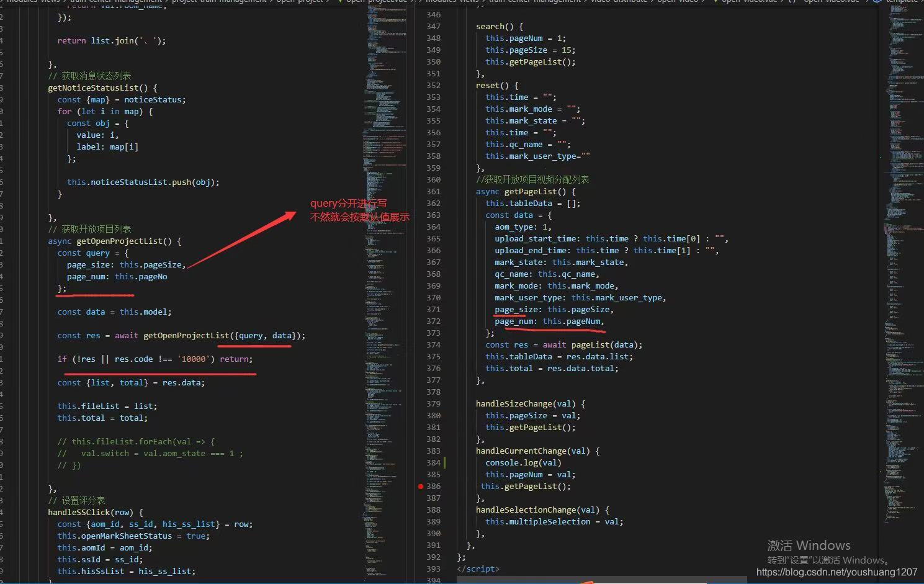The width and height of the screenshot is (924, 584).
Task: Click 'this.fileList = list;' line
Action: pyautogui.click(x=107, y=407)
